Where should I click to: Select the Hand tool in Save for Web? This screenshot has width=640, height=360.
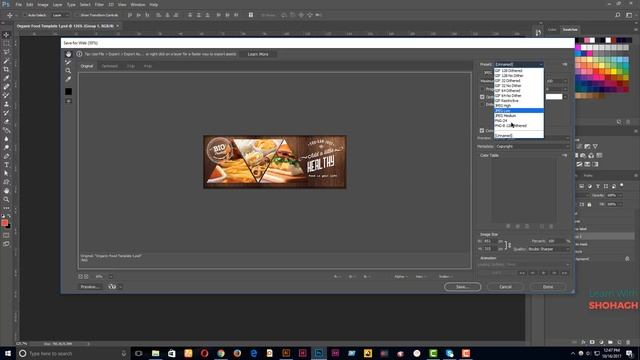coord(68,54)
